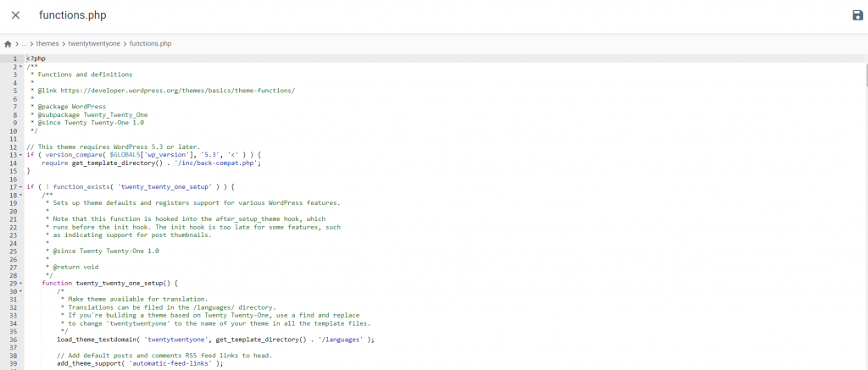The image size is (868, 370).
Task: Collapse twenty_twenty_one_setup function at line 29
Action: pyautogui.click(x=20, y=283)
